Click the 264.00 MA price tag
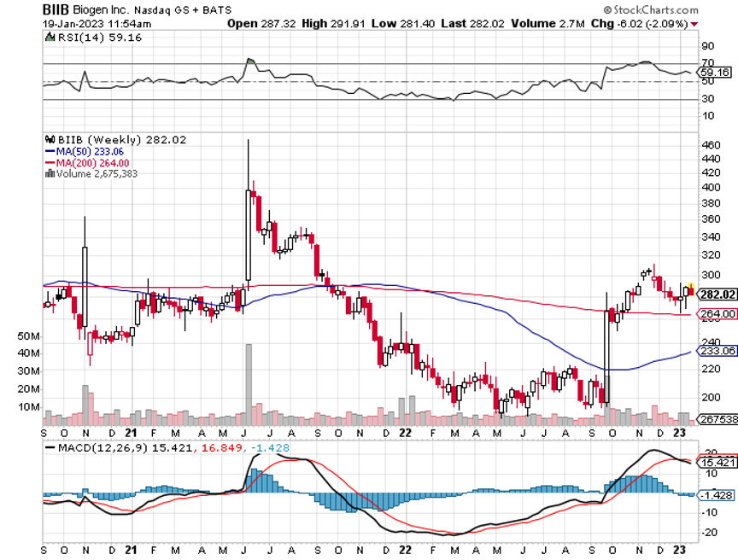This screenshot has width=738, height=560. click(x=717, y=313)
